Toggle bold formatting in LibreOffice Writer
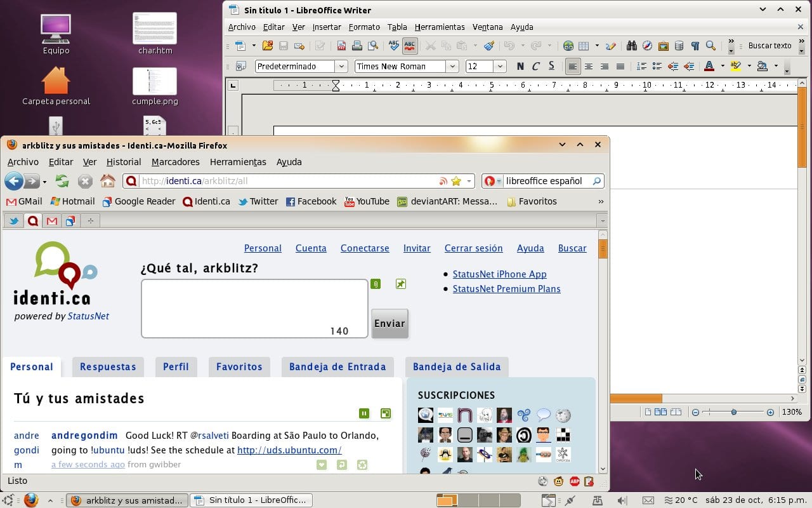Screen dimensions: 812x508 click(520, 66)
